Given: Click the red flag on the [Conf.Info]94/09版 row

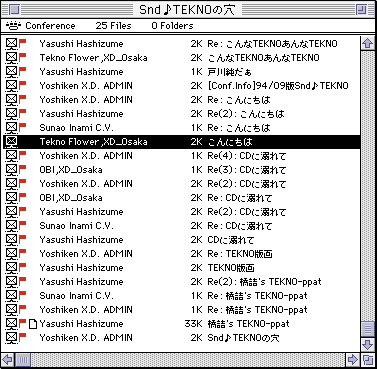Looking at the screenshot, I should point(22,85).
